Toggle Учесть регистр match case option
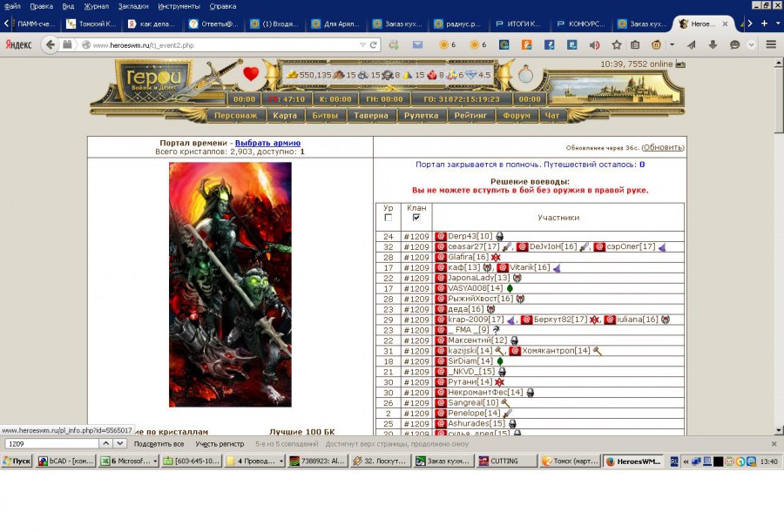 click(220, 444)
